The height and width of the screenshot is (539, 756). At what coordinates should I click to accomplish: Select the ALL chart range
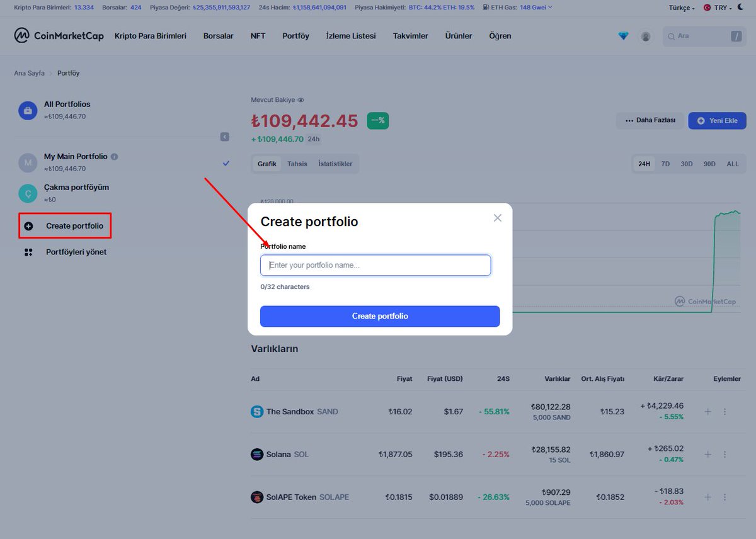pyautogui.click(x=733, y=164)
